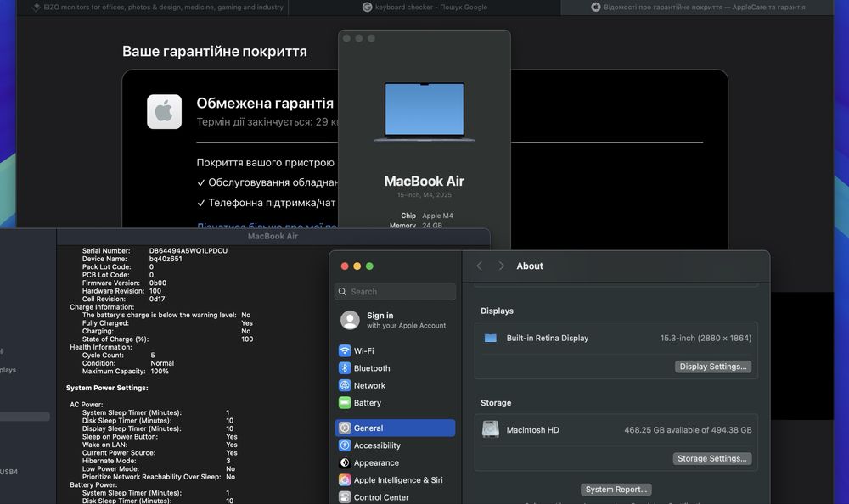This screenshot has height=504, width=849.
Task: Click the 15.3-inch (2880 × 1864) text
Action: point(706,338)
